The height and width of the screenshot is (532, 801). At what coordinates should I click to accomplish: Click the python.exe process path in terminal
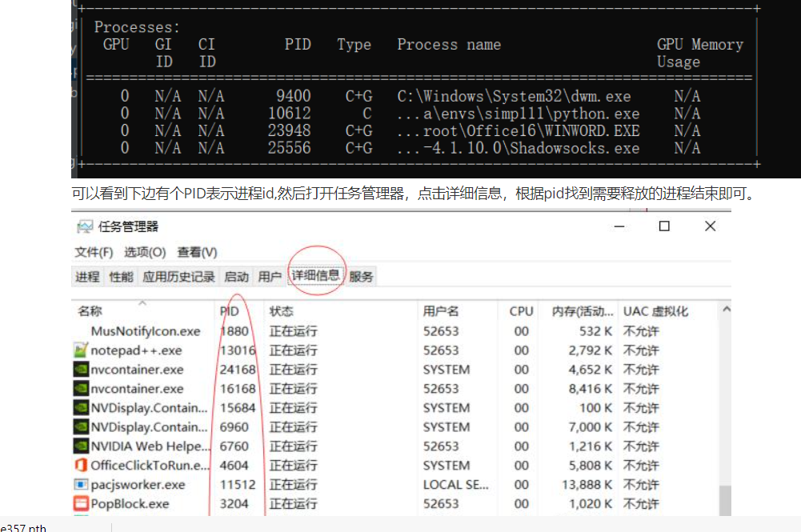[518, 114]
